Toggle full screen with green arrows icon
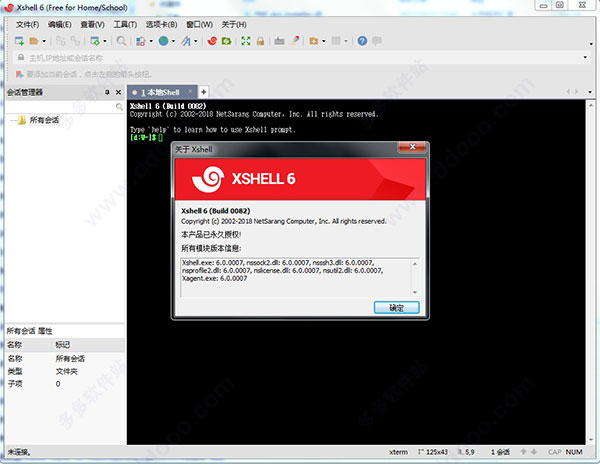Image resolution: width=600 pixels, height=464 pixels. 246,41
